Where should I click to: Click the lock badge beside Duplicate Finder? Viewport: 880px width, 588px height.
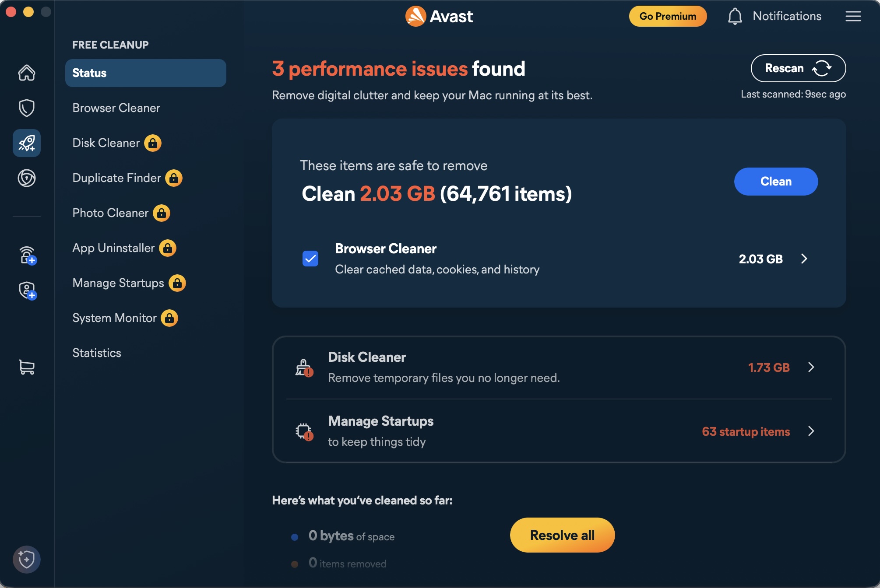174,178
